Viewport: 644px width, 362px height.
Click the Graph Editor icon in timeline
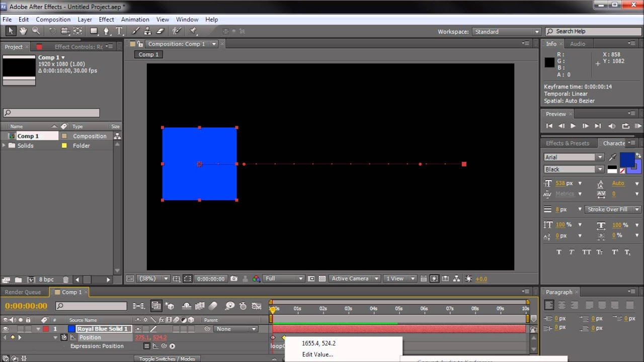257,306
